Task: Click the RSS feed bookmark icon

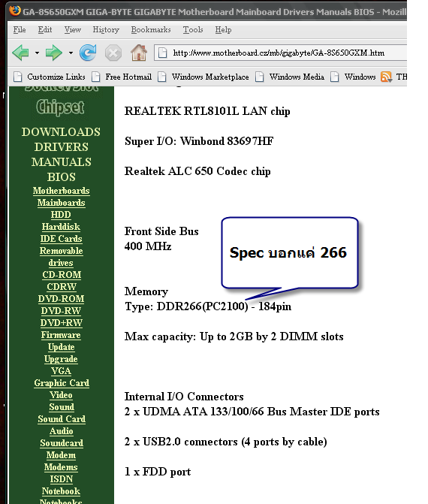Action: tap(386, 77)
